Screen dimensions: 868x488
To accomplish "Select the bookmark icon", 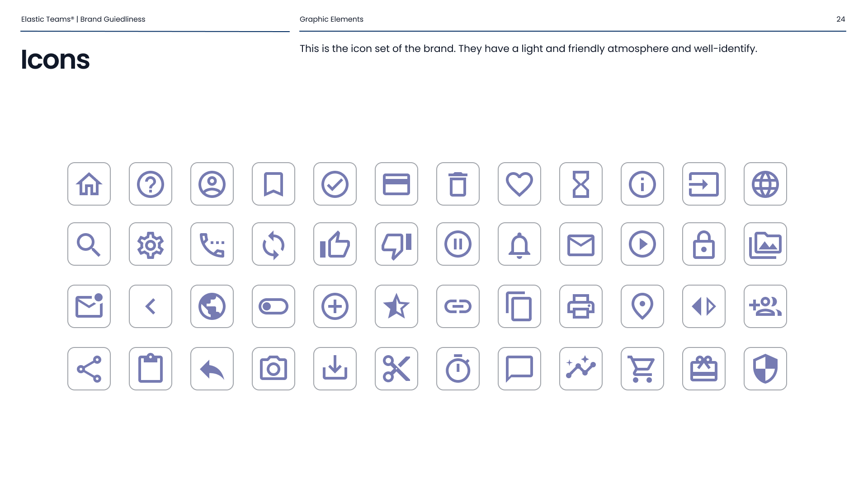I will [274, 184].
